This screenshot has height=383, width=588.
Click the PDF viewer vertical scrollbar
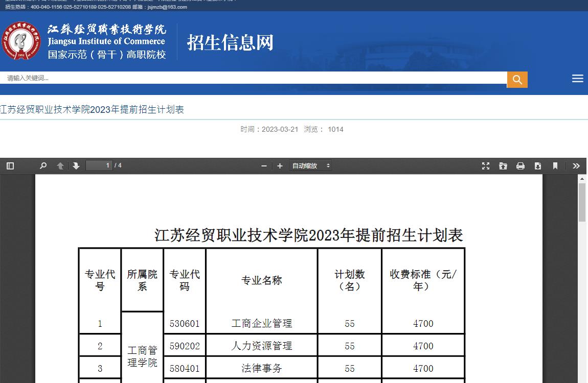pyautogui.click(x=582, y=202)
